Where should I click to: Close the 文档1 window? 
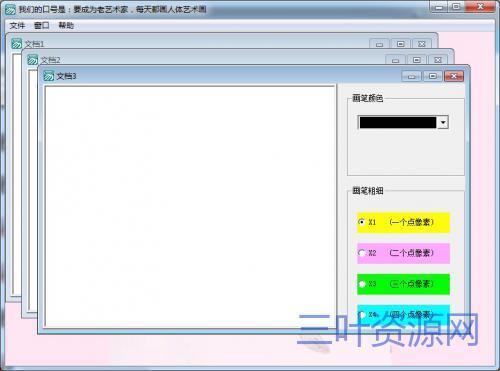(x=422, y=44)
